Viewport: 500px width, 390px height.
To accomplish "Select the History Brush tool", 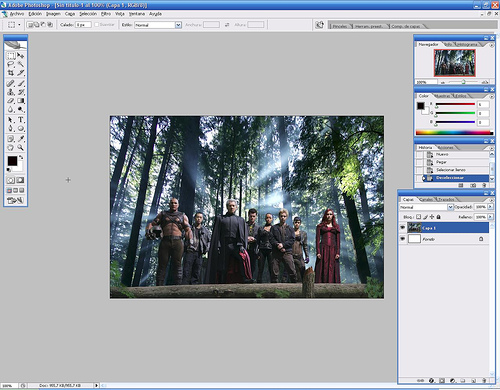I will point(21,92).
